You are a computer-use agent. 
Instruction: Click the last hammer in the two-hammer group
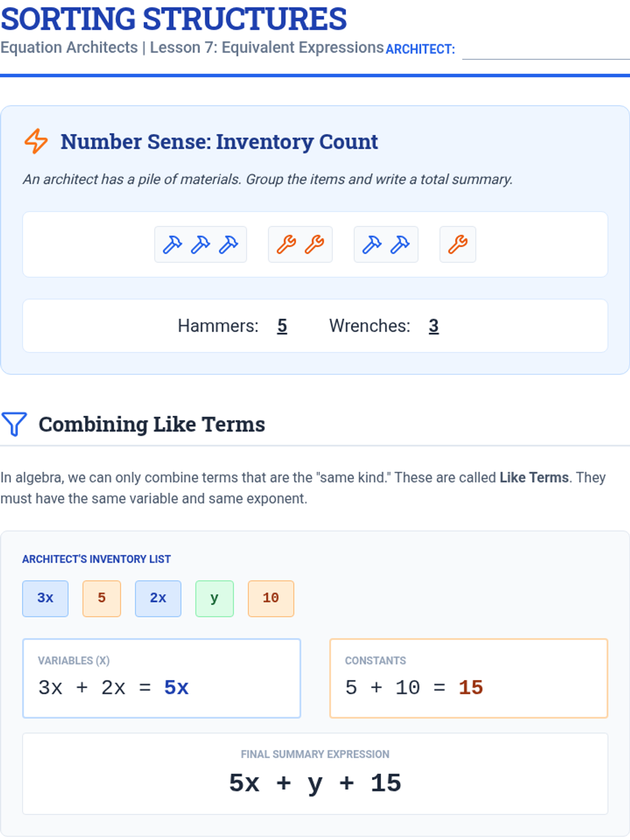coord(400,244)
